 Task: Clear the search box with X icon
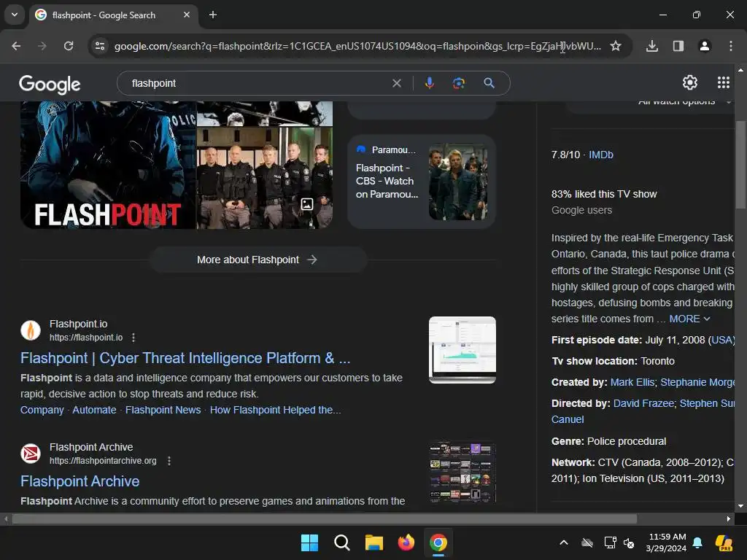396,83
